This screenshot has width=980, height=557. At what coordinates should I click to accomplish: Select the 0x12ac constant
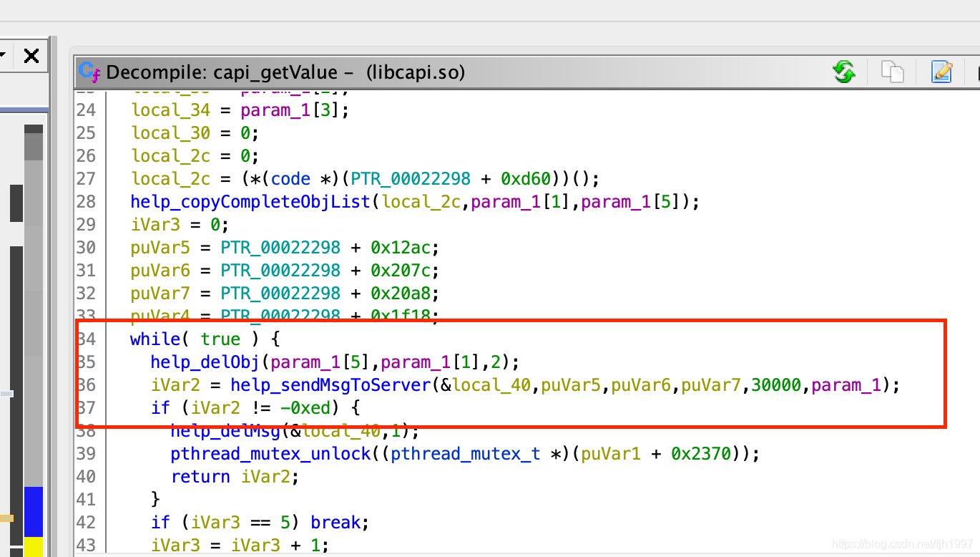coord(400,248)
